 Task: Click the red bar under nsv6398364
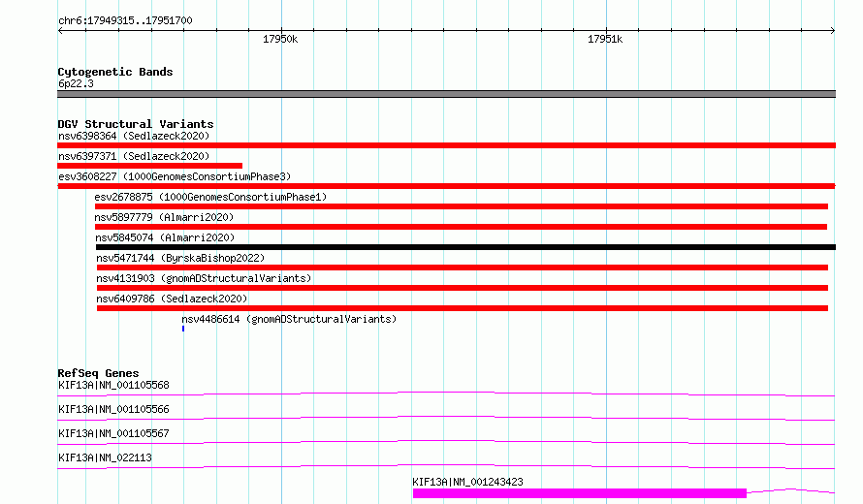(446, 145)
